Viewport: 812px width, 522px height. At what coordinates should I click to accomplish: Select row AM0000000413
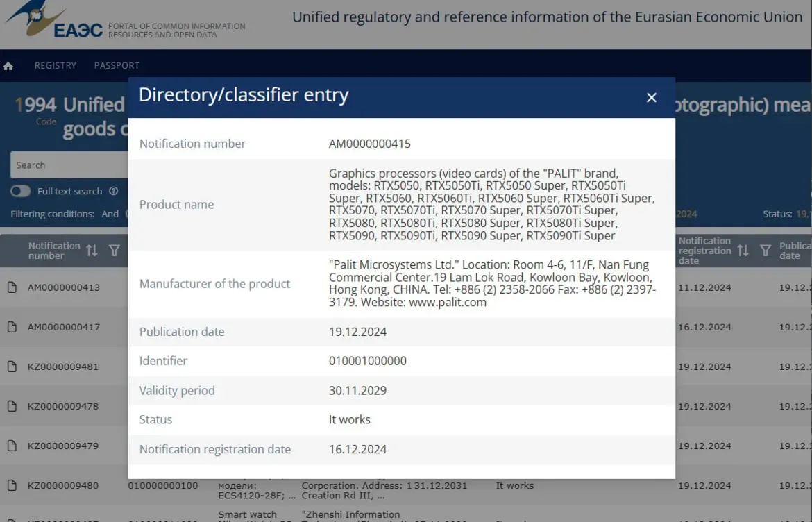pos(64,287)
